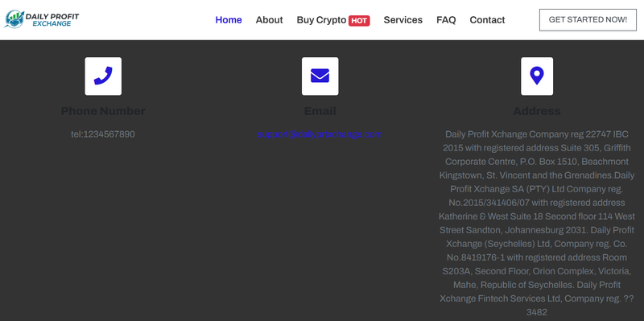Navigate to the Contact page
This screenshot has width=644, height=321.
[487, 20]
